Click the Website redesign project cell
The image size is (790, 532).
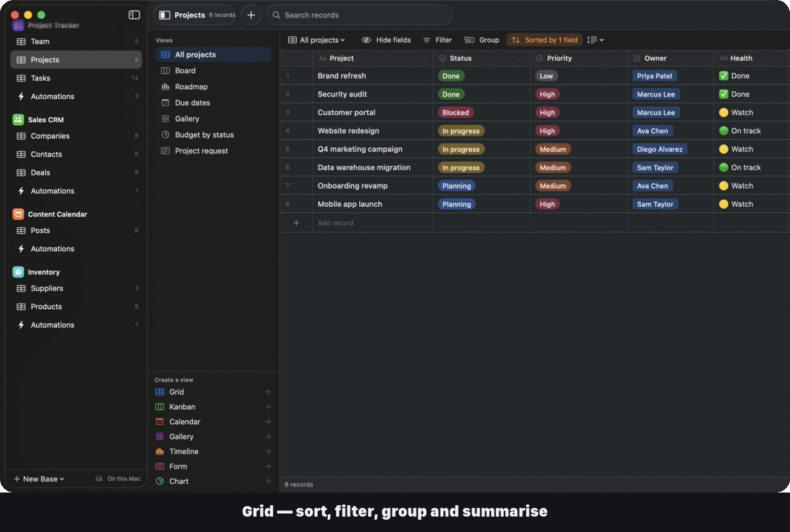click(x=373, y=131)
